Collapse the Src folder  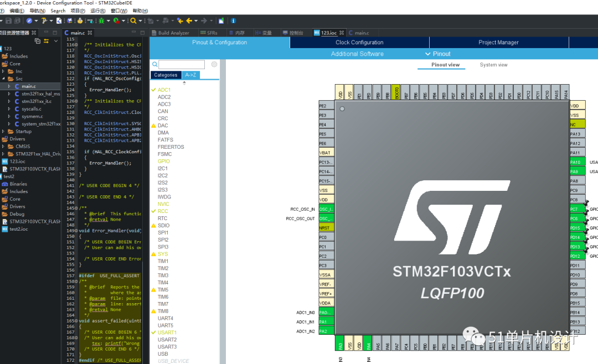(x=3, y=79)
